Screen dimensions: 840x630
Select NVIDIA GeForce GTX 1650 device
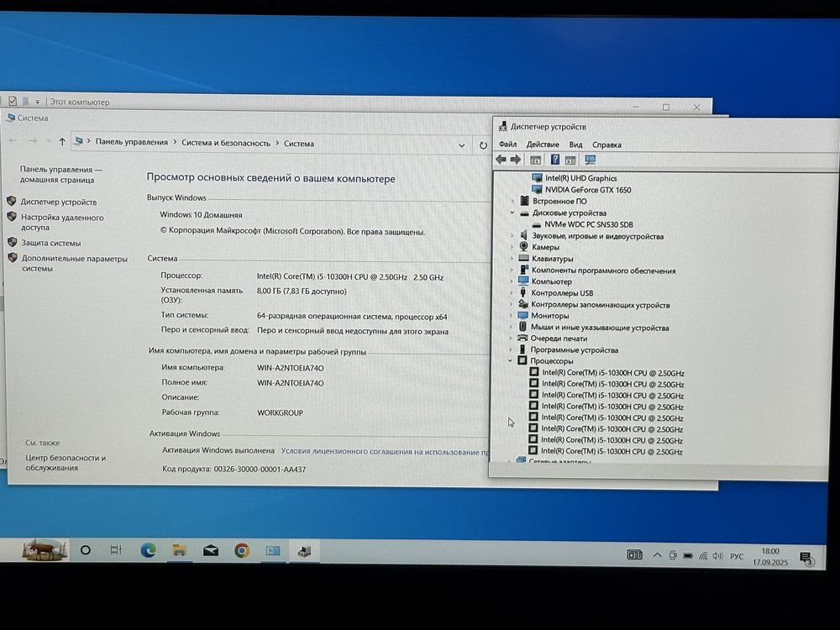pyautogui.click(x=588, y=190)
